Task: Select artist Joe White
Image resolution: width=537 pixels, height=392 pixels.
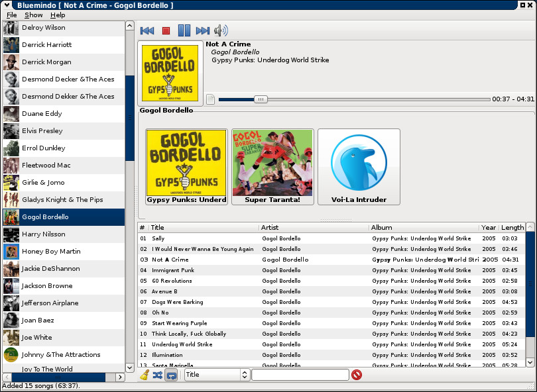Action: click(64, 338)
